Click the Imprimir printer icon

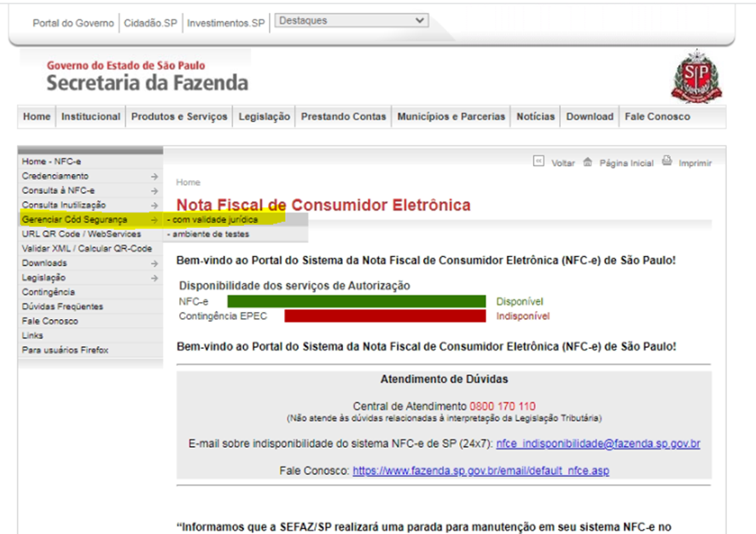pyautogui.click(x=667, y=161)
